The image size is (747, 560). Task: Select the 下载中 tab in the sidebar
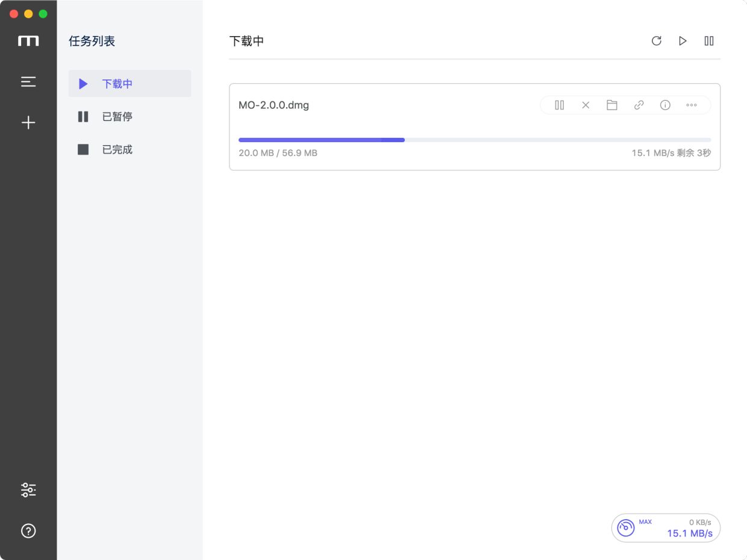coord(130,84)
